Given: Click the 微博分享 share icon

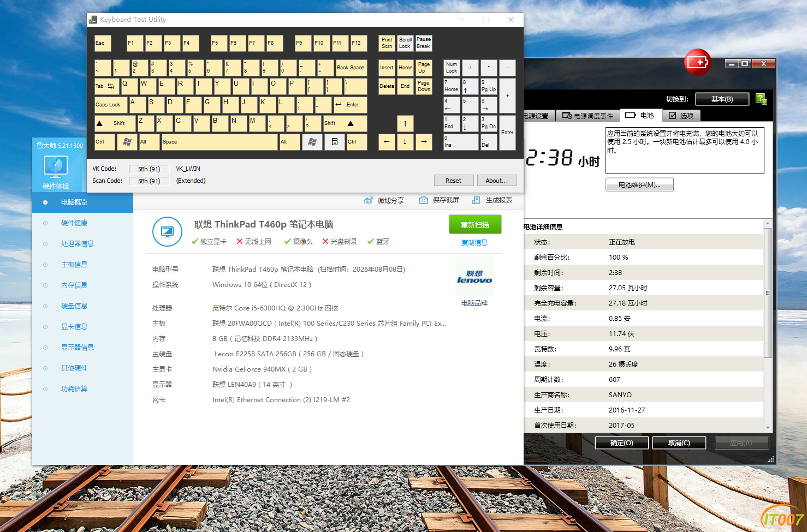Looking at the screenshot, I should click(x=369, y=200).
